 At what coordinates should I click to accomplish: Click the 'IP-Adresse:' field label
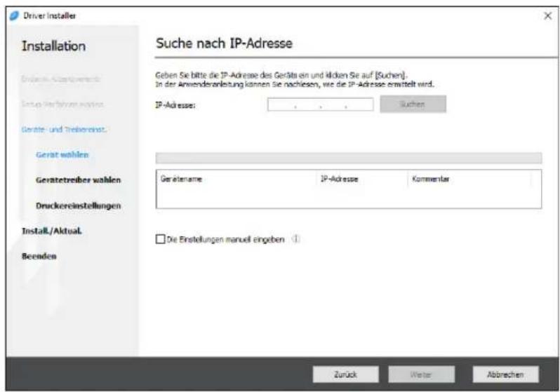click(x=175, y=105)
